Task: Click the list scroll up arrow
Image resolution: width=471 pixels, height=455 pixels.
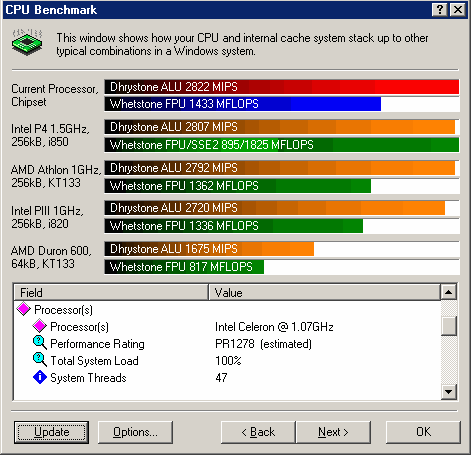Action: (x=449, y=292)
